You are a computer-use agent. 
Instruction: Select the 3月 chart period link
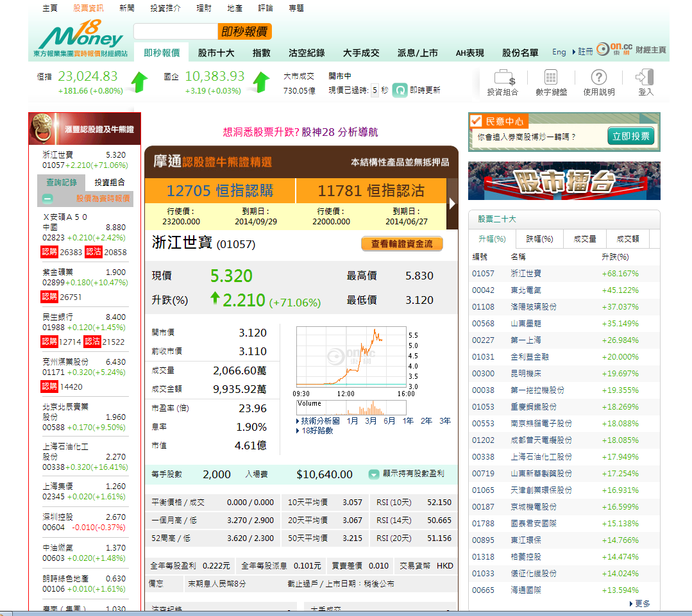[x=371, y=421]
